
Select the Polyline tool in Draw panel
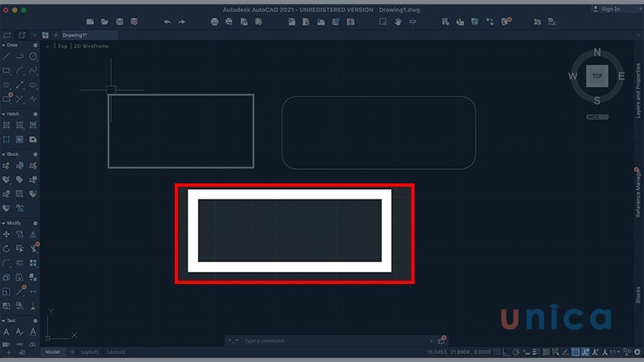pos(19,56)
